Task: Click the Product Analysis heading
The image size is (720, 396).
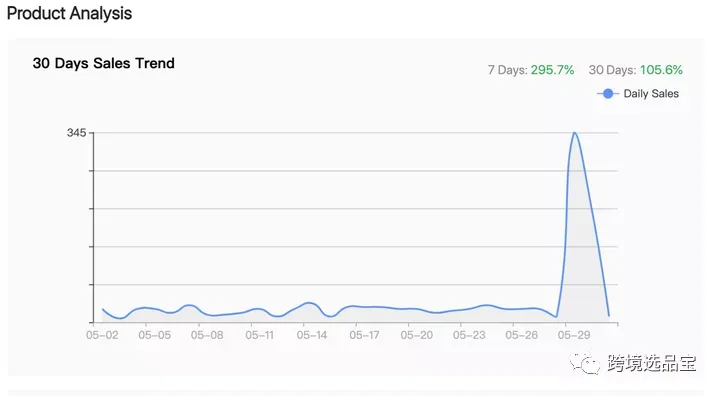Action: [69, 13]
